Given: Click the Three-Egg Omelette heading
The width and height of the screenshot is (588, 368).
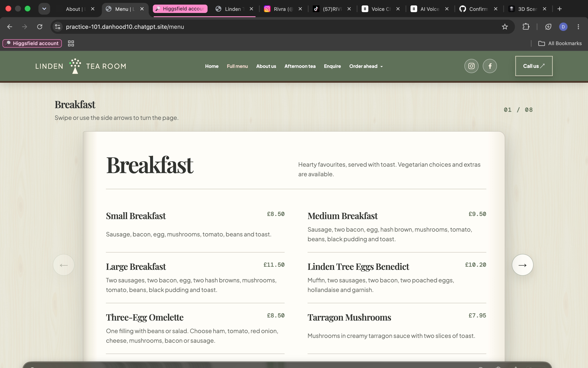Looking at the screenshot, I should [144, 318].
